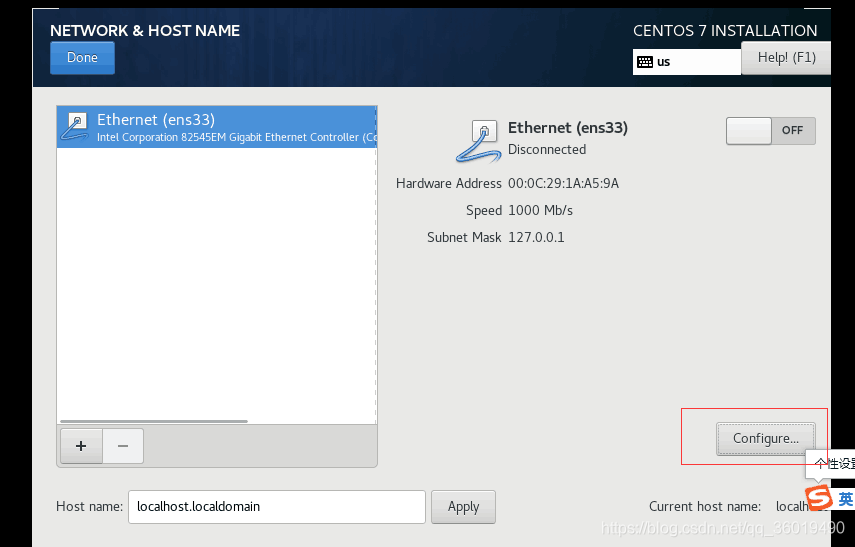Click the Ethernet (ens33) heading in details
Viewport: 855px width, 547px height.
(x=568, y=128)
